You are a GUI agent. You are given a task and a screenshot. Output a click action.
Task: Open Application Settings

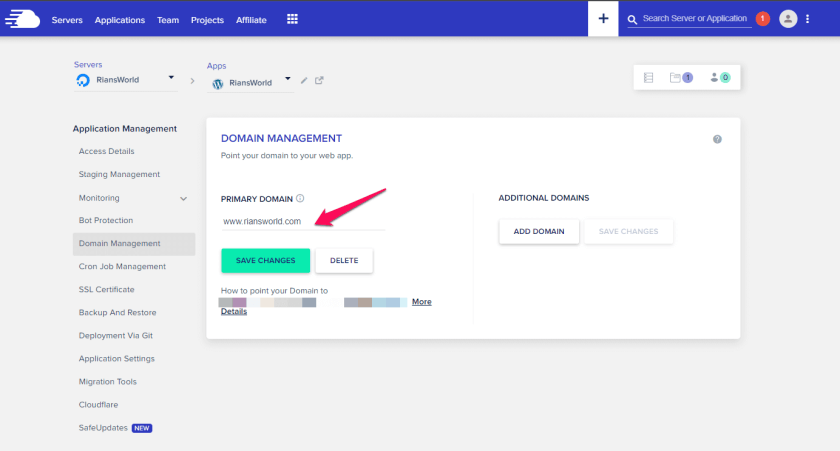[x=117, y=358]
